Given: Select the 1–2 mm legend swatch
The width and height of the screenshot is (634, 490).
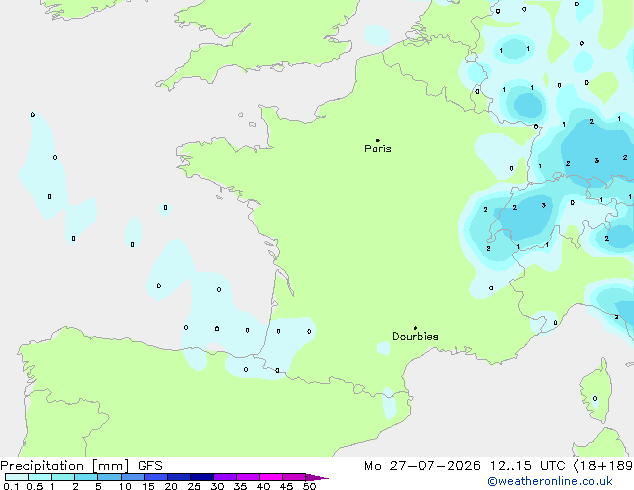Looking at the screenshot, I should [63, 477].
